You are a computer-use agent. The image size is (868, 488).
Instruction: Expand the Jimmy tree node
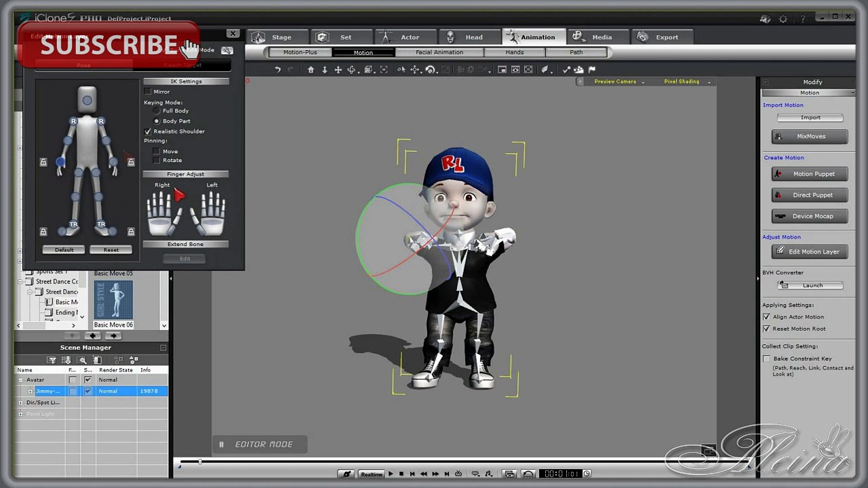click(x=30, y=391)
